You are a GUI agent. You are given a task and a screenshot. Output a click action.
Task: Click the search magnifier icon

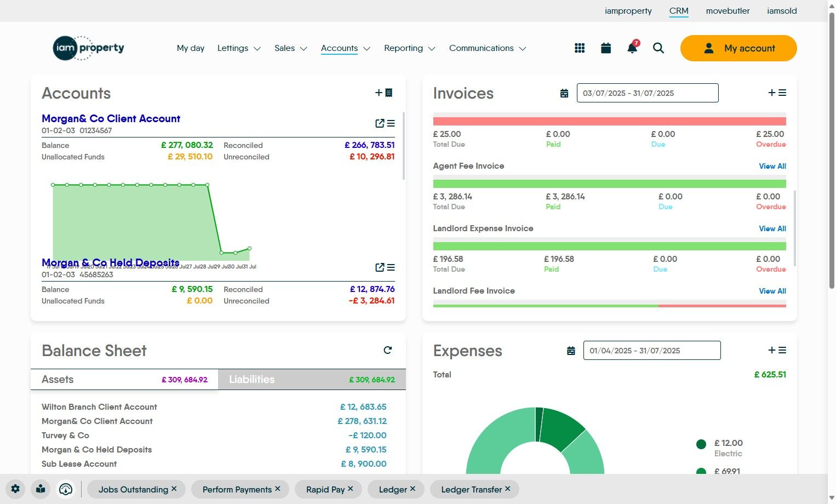click(659, 48)
